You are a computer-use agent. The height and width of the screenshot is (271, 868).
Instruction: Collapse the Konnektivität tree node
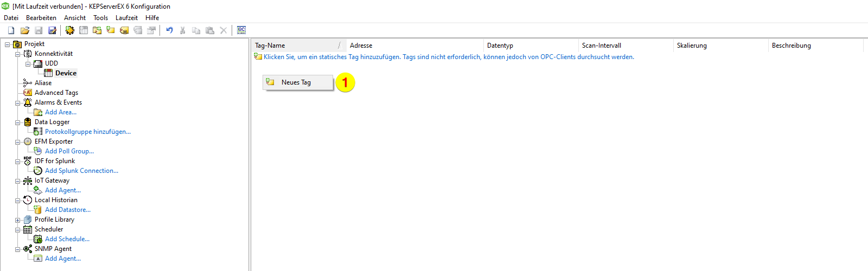(18, 54)
